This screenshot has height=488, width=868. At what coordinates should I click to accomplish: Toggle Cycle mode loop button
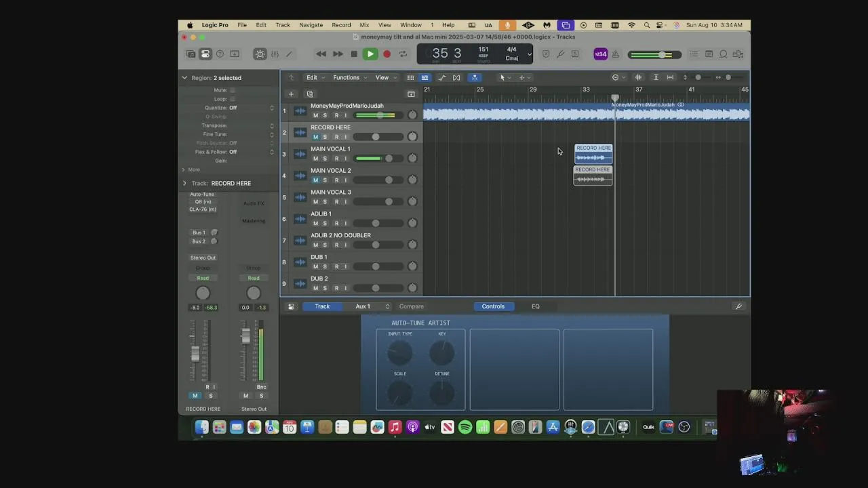pyautogui.click(x=403, y=54)
